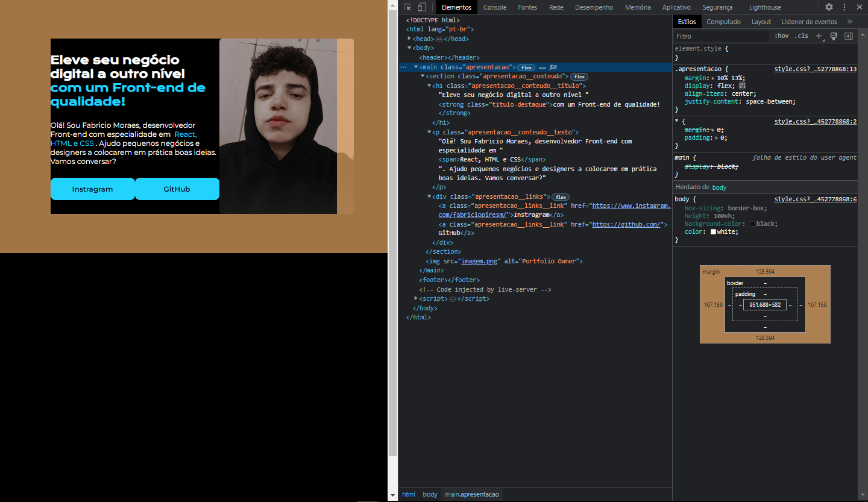Open the Segurança tab

point(717,7)
